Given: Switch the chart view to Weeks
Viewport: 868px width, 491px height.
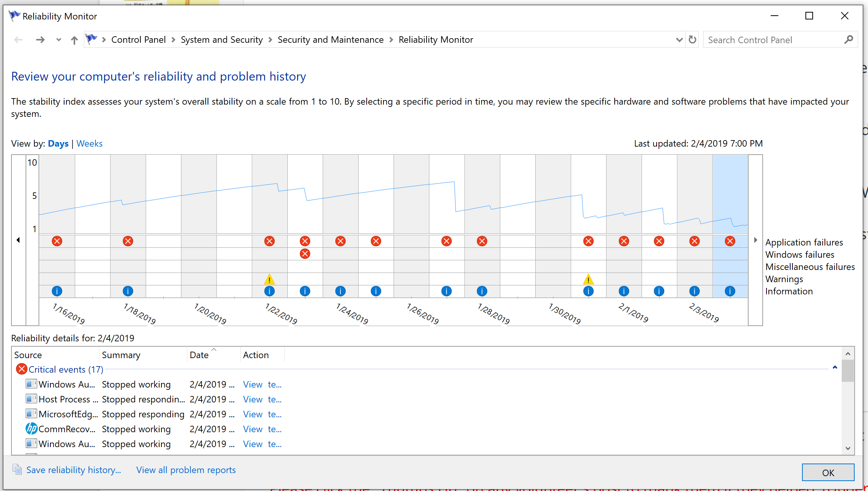Looking at the screenshot, I should pos(89,144).
